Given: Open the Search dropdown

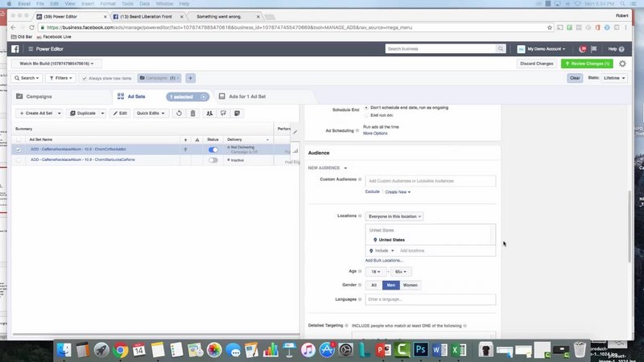Looking at the screenshot, I should click(27, 78).
